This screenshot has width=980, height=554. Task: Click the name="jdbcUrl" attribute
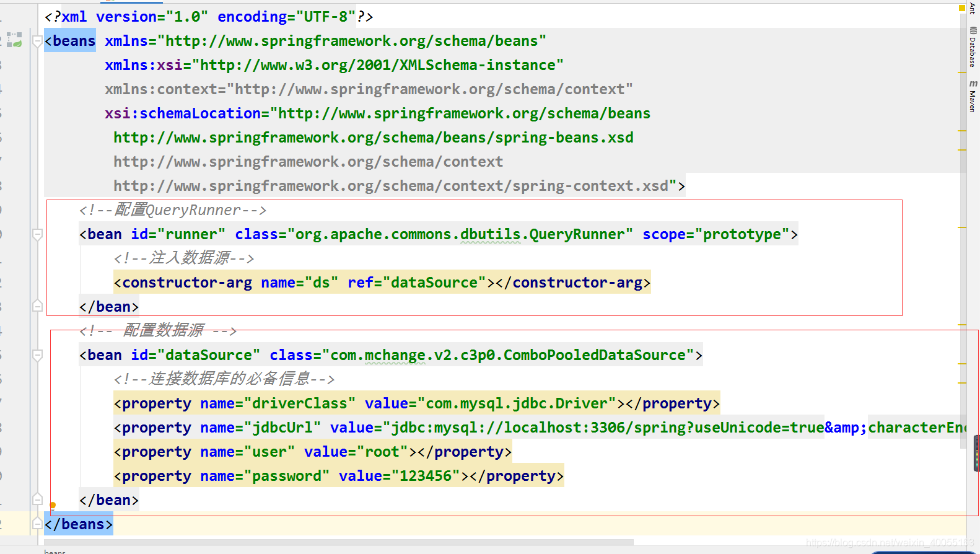click(x=261, y=428)
